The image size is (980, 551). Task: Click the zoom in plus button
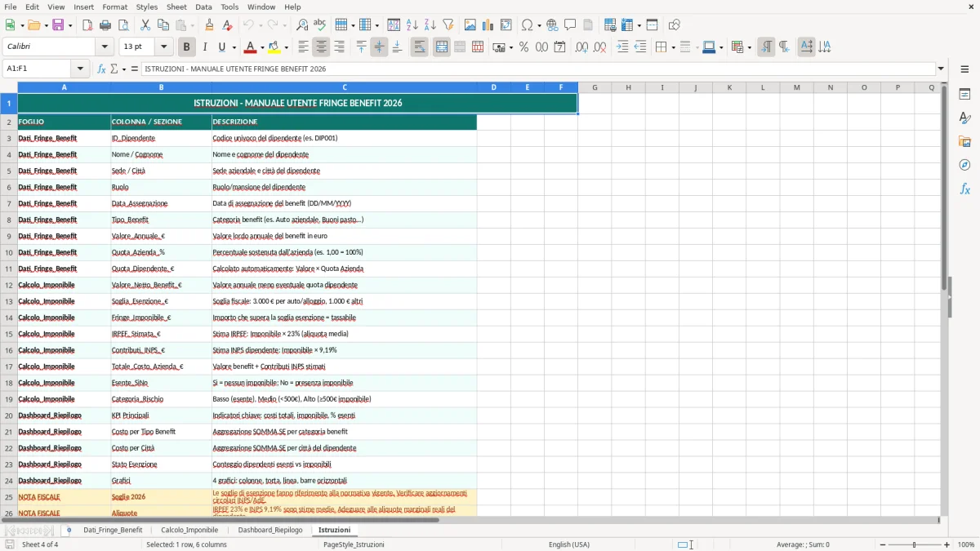point(947,544)
